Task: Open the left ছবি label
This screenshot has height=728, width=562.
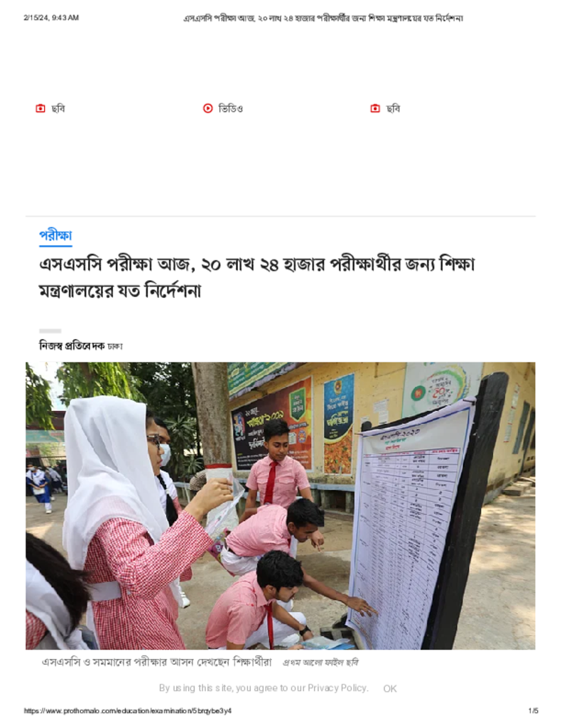Action: (58, 109)
